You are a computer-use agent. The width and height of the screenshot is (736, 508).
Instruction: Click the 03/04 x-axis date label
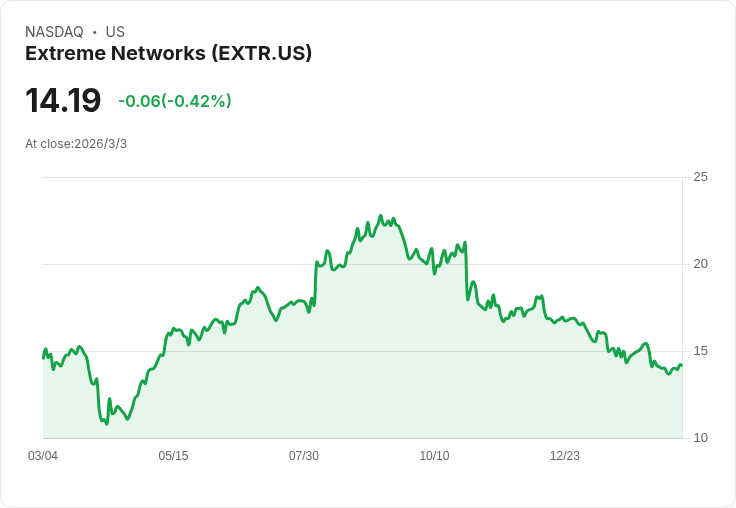[x=43, y=456]
